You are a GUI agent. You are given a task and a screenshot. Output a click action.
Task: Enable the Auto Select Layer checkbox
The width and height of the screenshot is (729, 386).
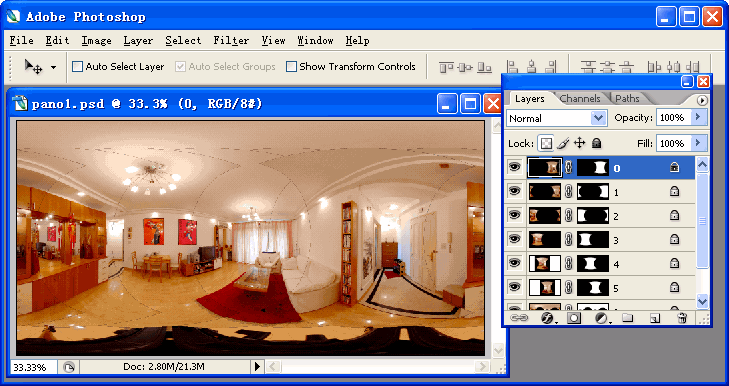click(77, 67)
